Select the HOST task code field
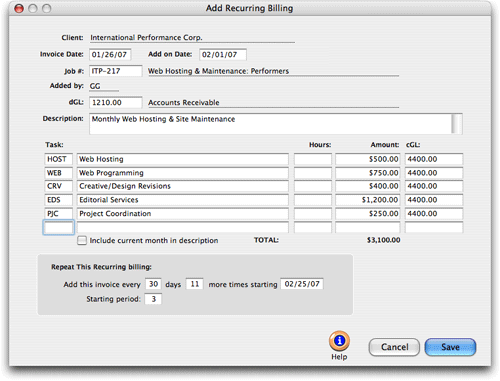This screenshot has width=500, height=381. tap(58, 159)
